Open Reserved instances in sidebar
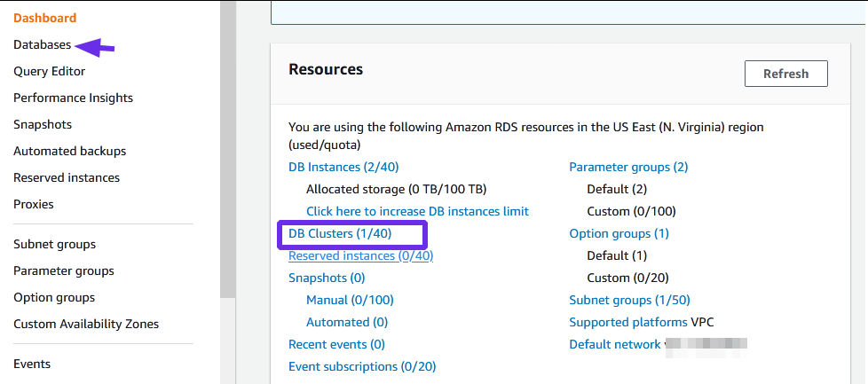The width and height of the screenshot is (868, 384). (67, 177)
